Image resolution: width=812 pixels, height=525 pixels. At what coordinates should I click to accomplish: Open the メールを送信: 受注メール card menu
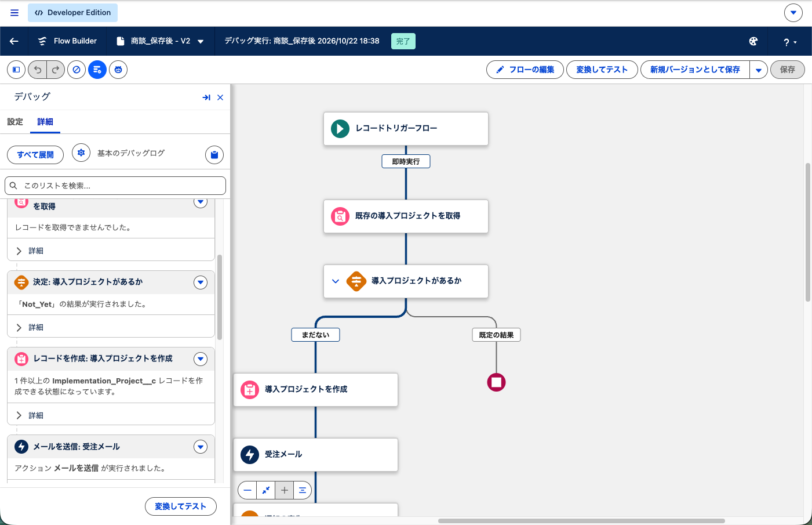point(201,447)
